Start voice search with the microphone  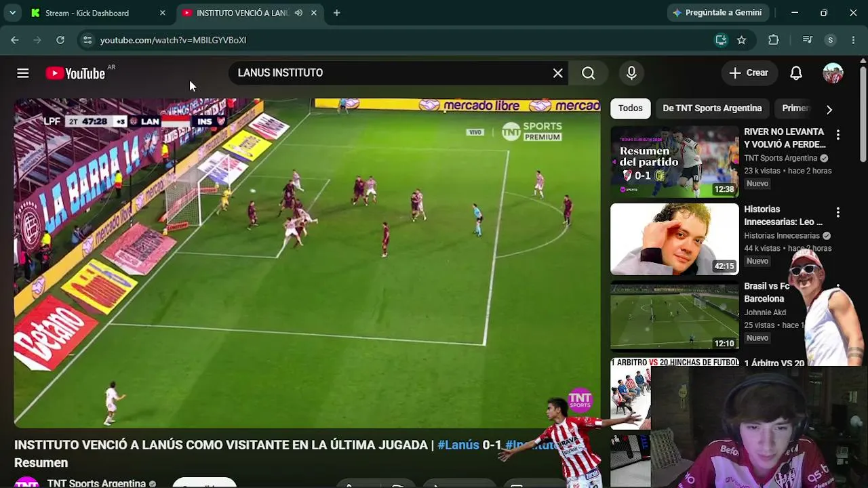[x=631, y=73]
